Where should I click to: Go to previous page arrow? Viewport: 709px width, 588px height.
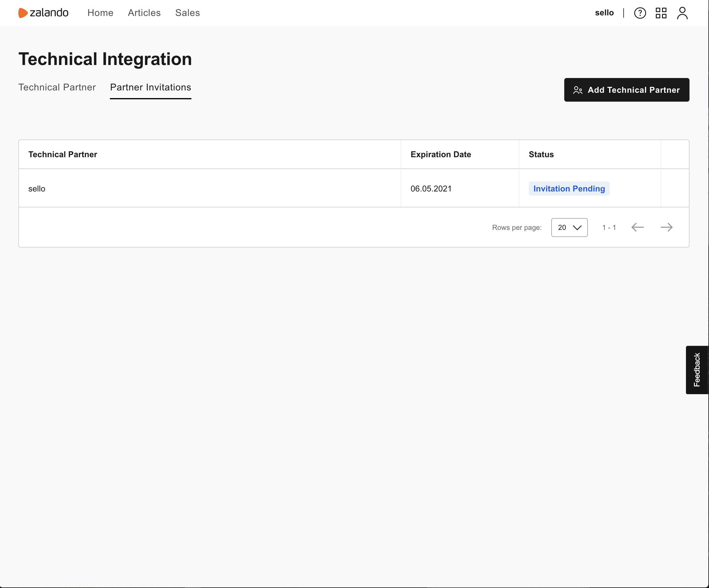point(638,227)
